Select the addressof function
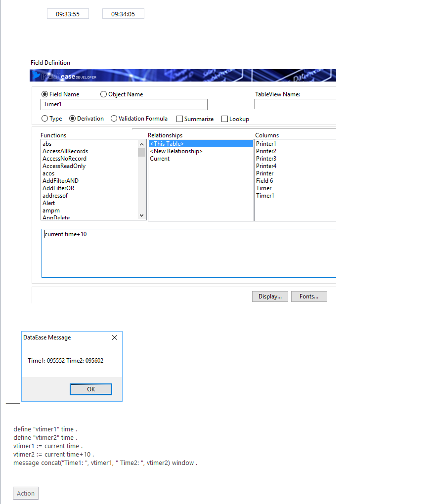This screenshot has height=504, width=436. [x=55, y=196]
